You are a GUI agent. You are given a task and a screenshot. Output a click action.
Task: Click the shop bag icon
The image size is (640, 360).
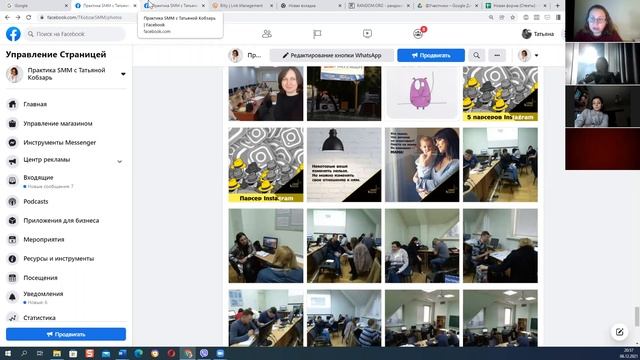coord(13,123)
